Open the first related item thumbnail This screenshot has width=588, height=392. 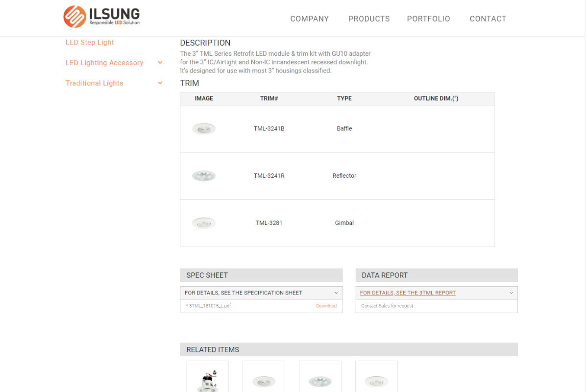pos(208,377)
